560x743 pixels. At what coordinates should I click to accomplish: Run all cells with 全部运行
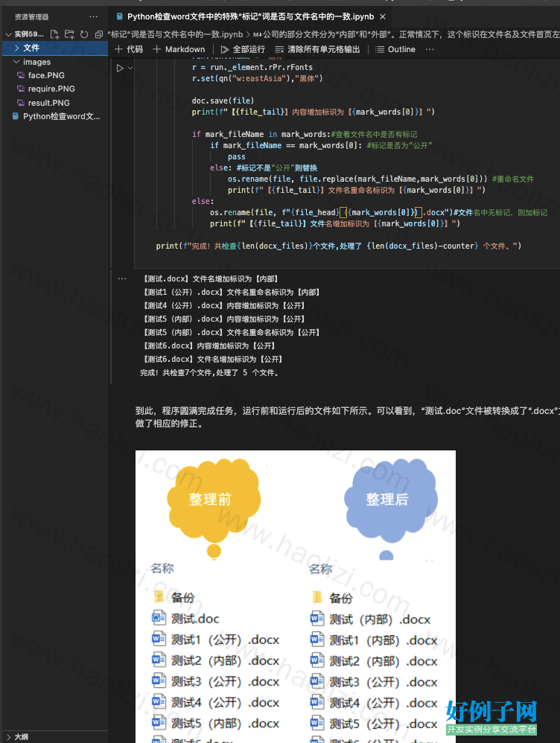pos(243,49)
